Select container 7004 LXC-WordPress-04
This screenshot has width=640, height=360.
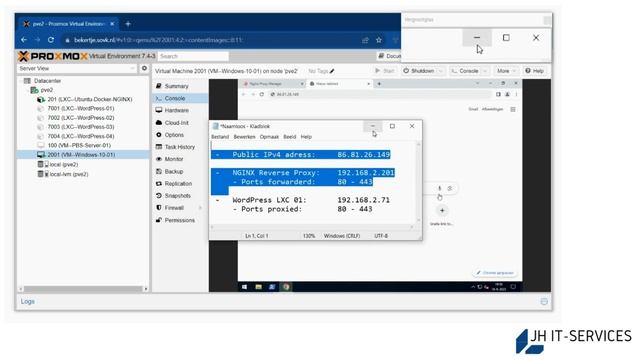[80, 136]
